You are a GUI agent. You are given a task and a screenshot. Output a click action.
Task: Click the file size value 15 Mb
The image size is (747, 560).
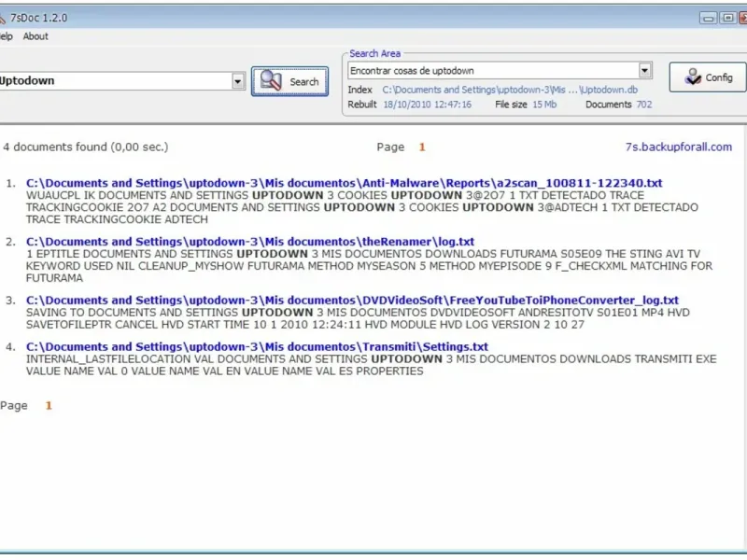pos(544,105)
